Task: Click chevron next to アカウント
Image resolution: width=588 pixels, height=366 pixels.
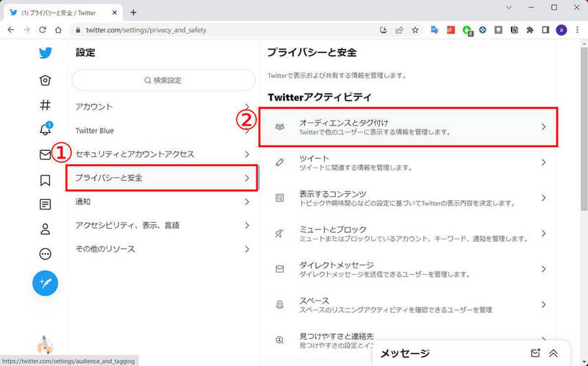Action: pos(247,107)
